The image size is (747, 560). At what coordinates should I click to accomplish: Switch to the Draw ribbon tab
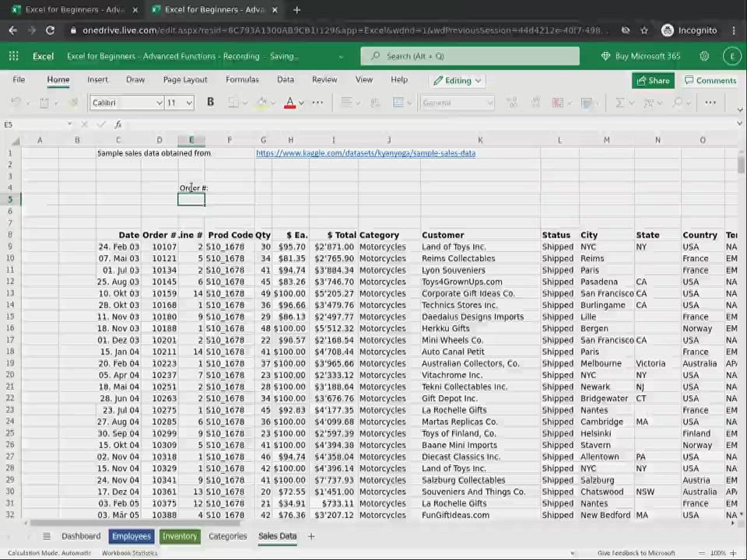tap(135, 79)
